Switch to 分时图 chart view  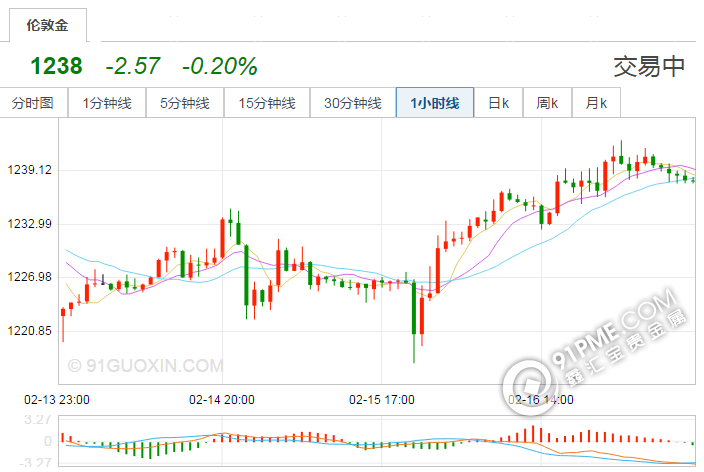click(x=33, y=103)
